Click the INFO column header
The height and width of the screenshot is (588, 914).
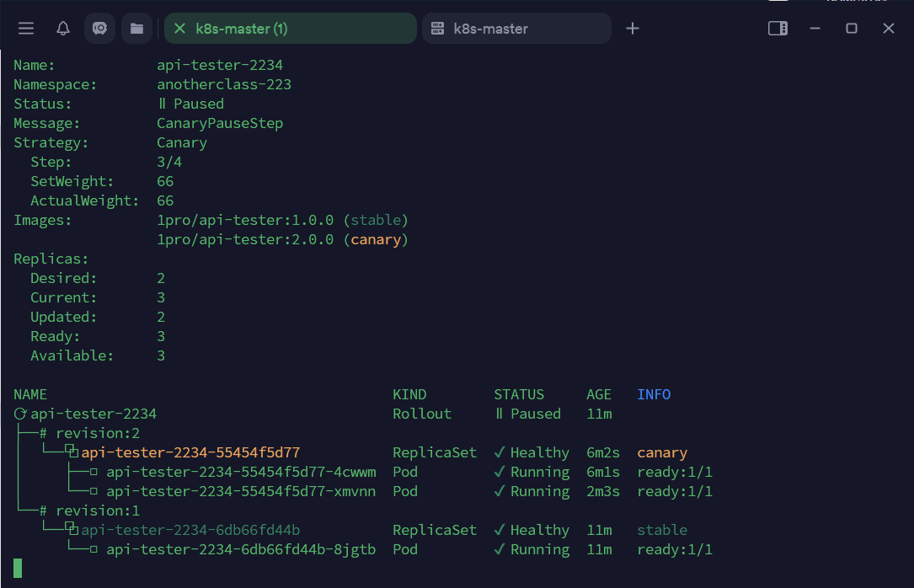tap(654, 394)
